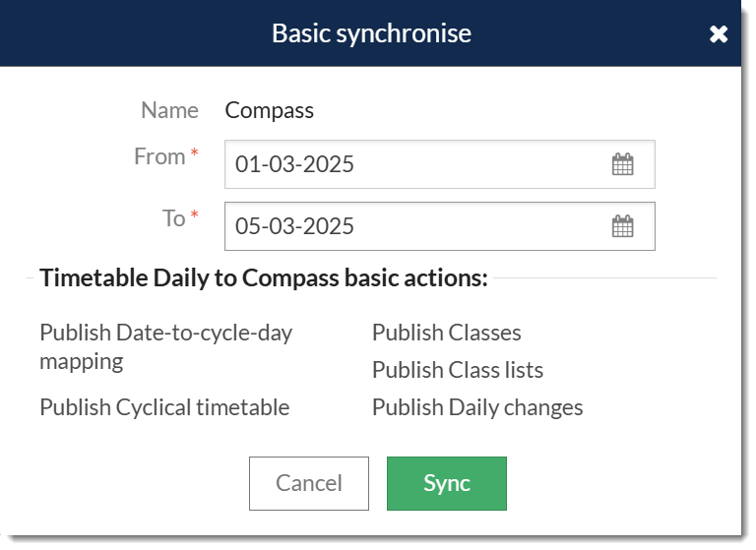Open the To date calendar picker

coord(622,226)
